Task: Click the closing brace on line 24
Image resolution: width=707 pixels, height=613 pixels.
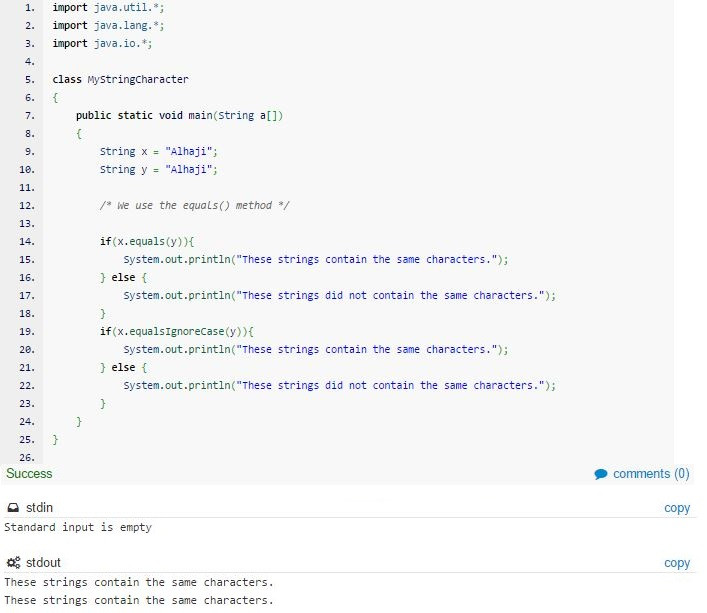Action: tap(79, 421)
